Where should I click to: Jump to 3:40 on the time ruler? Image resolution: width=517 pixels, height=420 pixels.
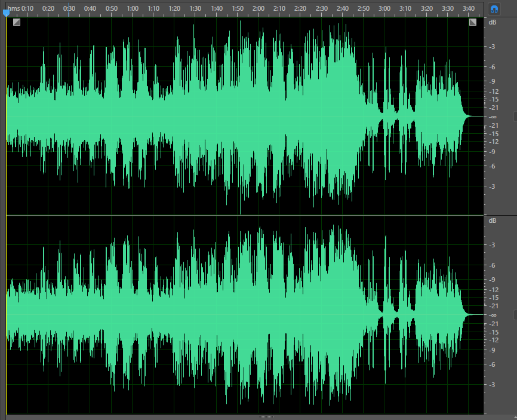[469, 8]
